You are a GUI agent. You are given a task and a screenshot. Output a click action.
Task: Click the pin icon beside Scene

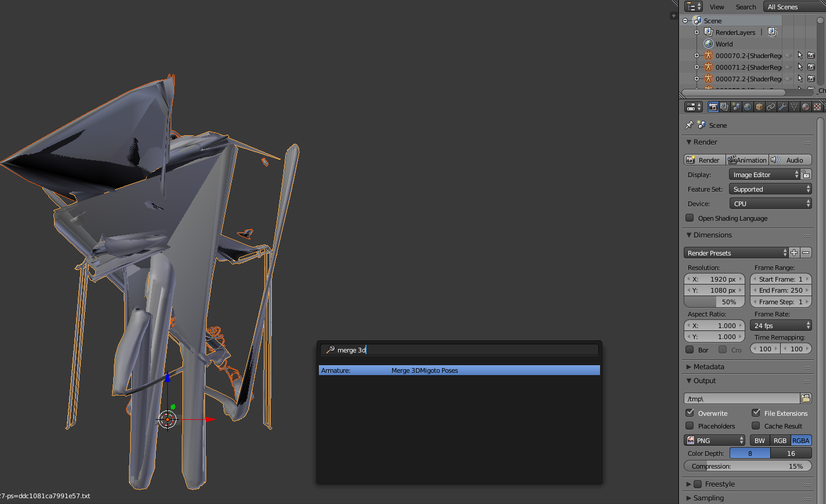pos(689,125)
